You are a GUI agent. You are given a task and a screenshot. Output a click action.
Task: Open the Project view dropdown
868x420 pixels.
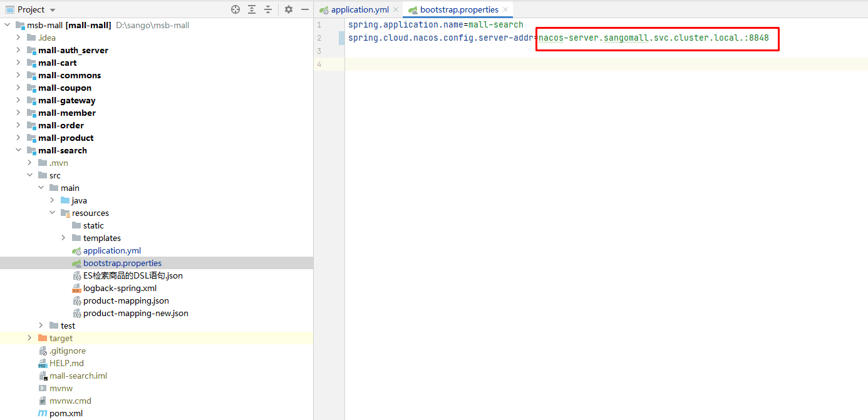pyautogui.click(x=31, y=9)
